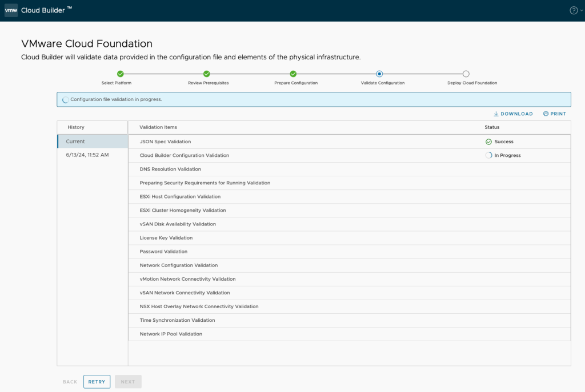Click the Prepare Configuration step checkmark

coord(293,74)
